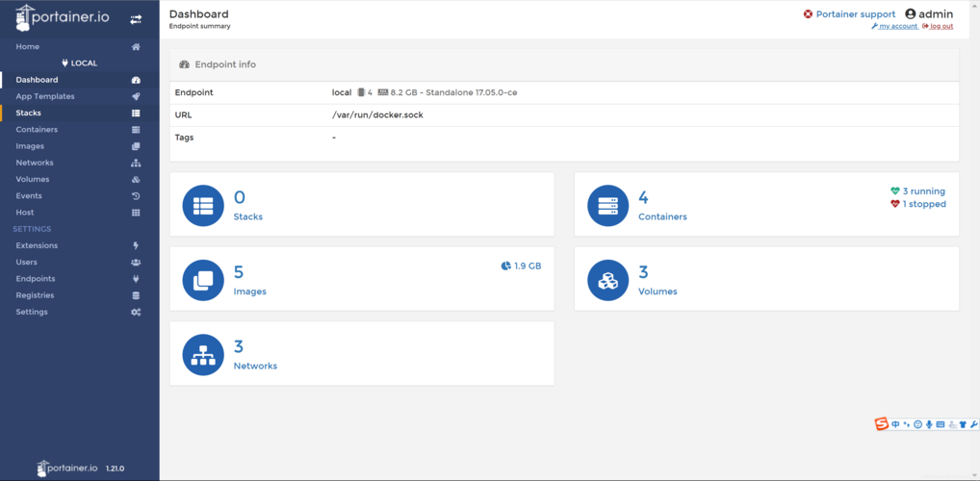Go to Stacks in the sidebar
The height and width of the screenshot is (481, 980).
click(28, 114)
